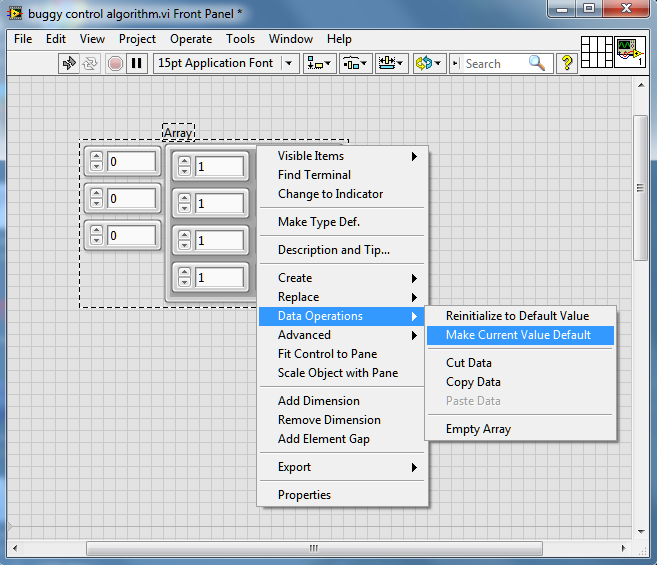This screenshot has height=565, width=657.
Task: Select Copy Data from submenu
Action: 520,382
